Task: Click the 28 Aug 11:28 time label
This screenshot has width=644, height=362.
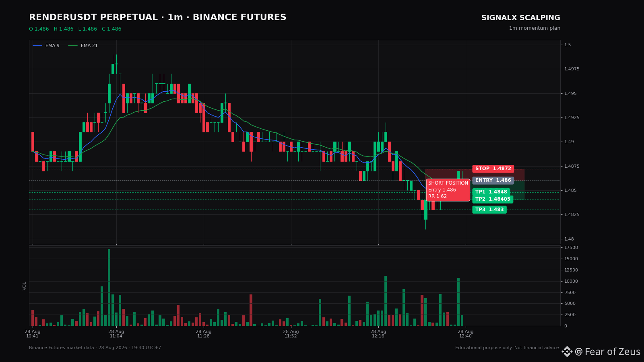Action: (x=204, y=334)
